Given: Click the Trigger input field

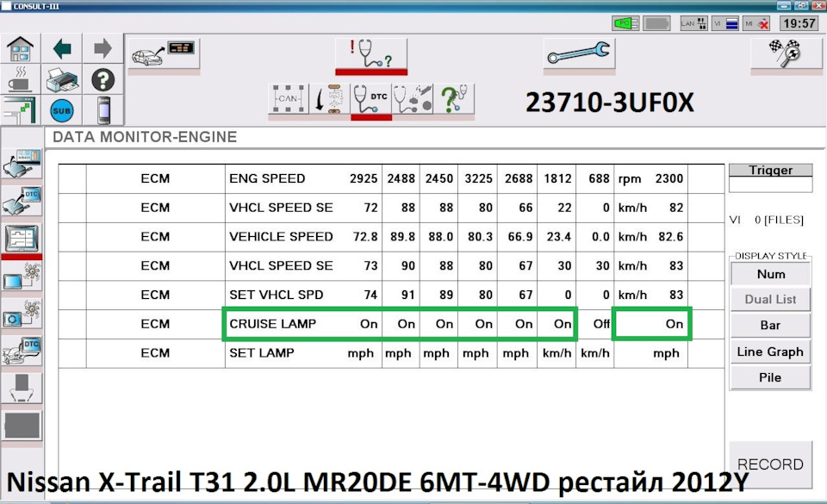Looking at the screenshot, I should pyautogui.click(x=770, y=184).
